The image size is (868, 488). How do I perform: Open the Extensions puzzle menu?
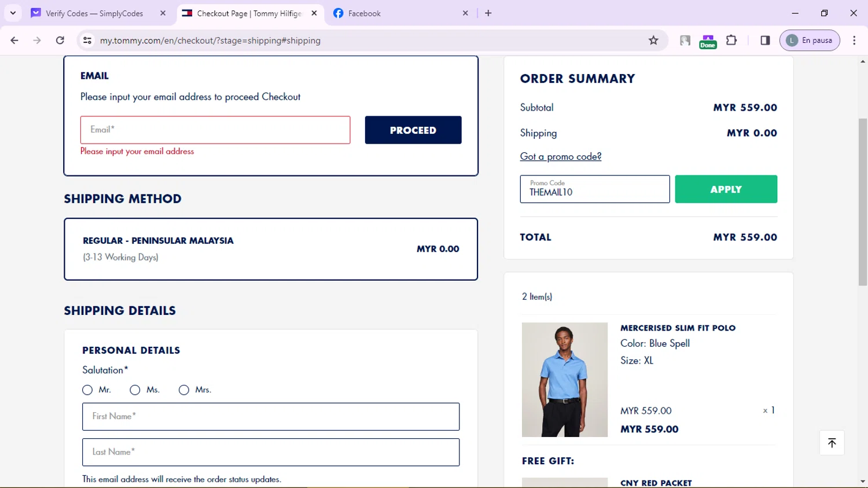coord(731,41)
